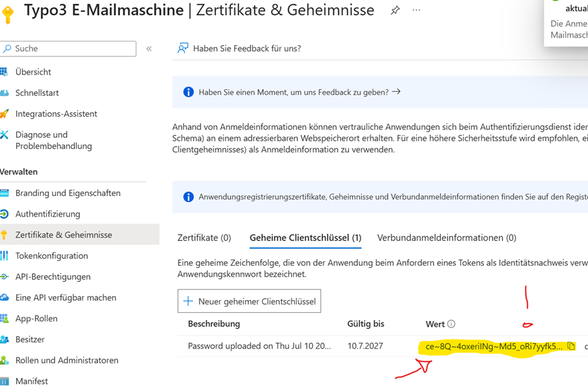
Task: Follow the feedback banner arrow link
Action: tap(396, 91)
